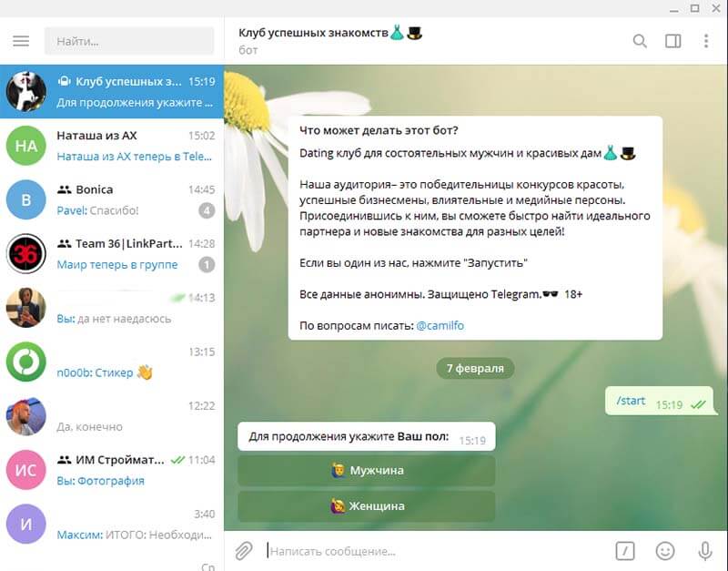Open the three-dot chat options menu

click(x=706, y=41)
